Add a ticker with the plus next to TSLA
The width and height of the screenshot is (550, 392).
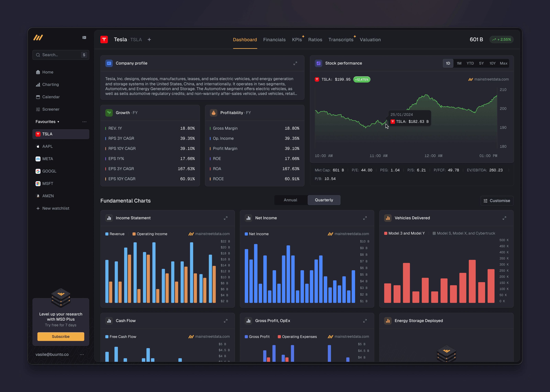(x=149, y=39)
